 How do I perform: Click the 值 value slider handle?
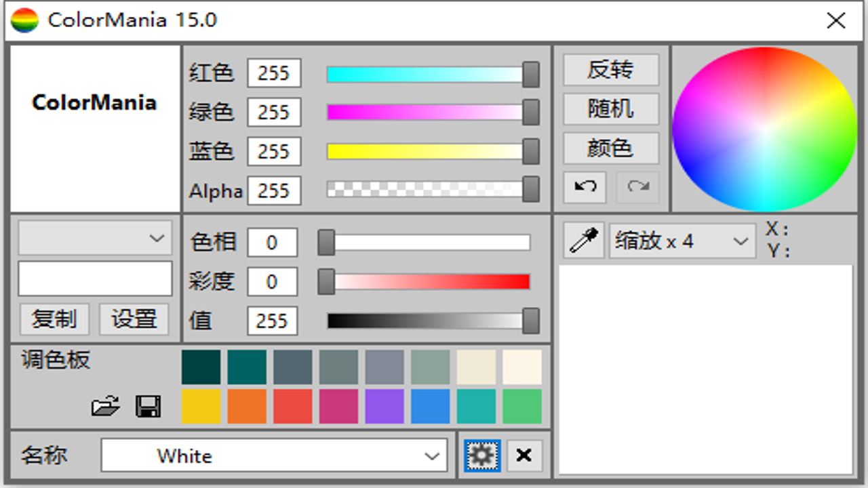[531, 321]
